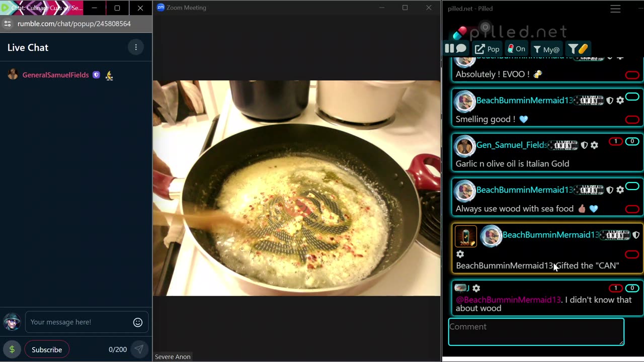The image size is (644, 362).
Task: Click ANON badge on 'Always use wood' message
Action: pos(589,190)
